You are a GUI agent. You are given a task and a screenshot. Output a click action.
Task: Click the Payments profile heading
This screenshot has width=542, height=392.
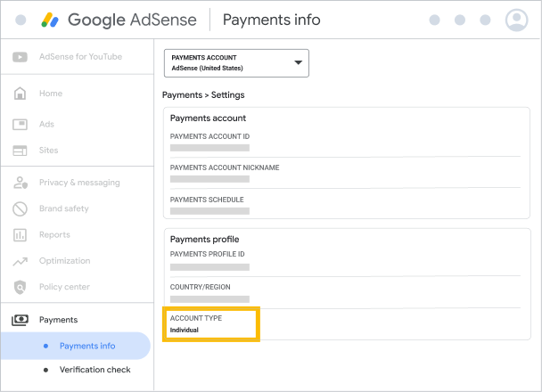205,240
